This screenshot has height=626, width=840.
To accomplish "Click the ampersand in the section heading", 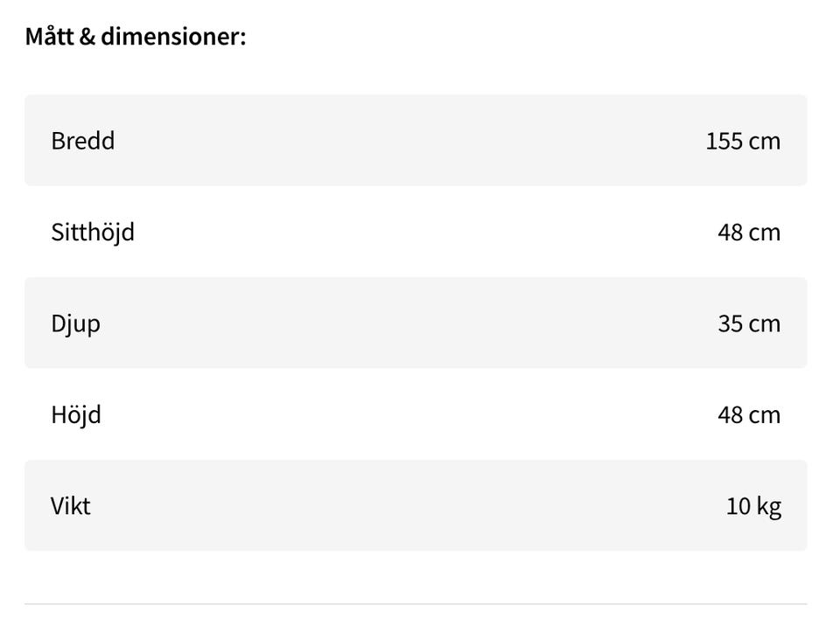I will (x=87, y=38).
